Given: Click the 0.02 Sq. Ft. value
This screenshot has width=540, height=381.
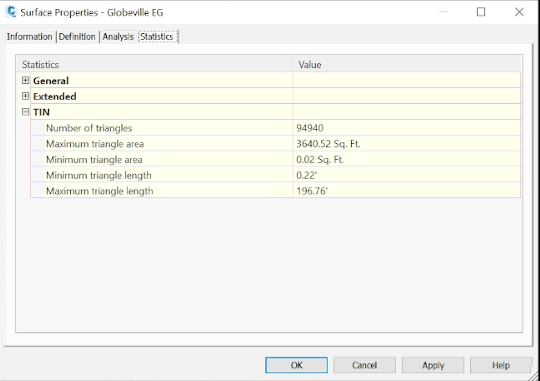Looking at the screenshot, I should coord(320,160).
